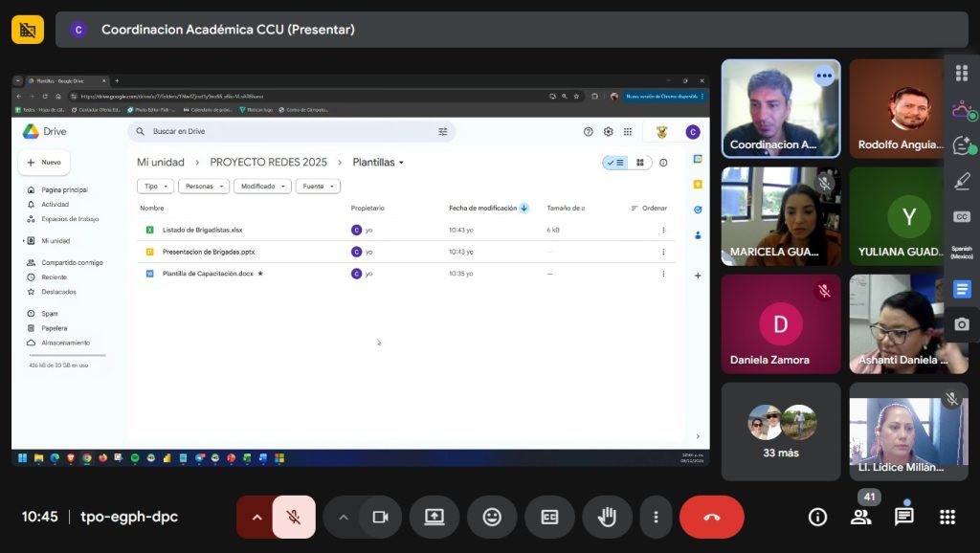Image resolution: width=980 pixels, height=553 pixels.
Task: Click the present screen button
Action: (434, 517)
